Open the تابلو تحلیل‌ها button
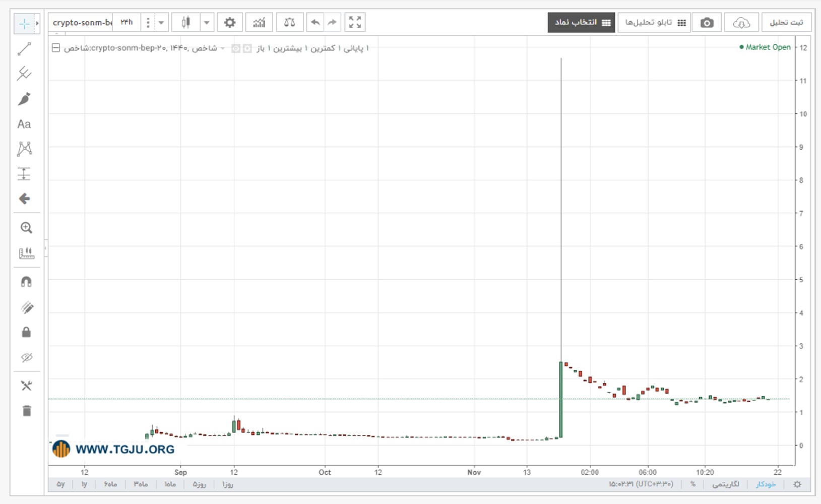 click(x=654, y=23)
